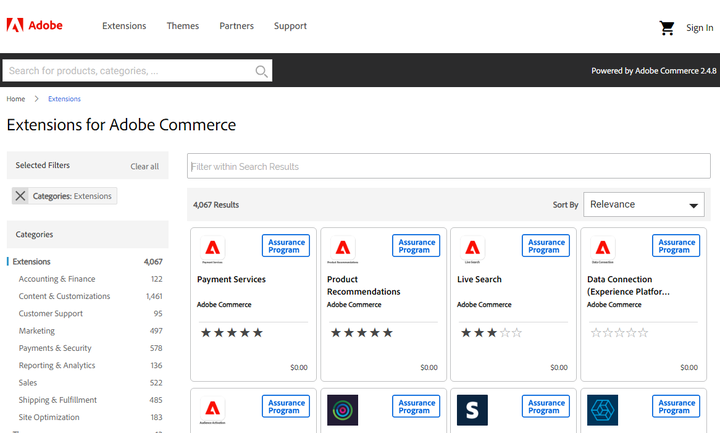Focus the Filter within Search Results field

(x=449, y=166)
